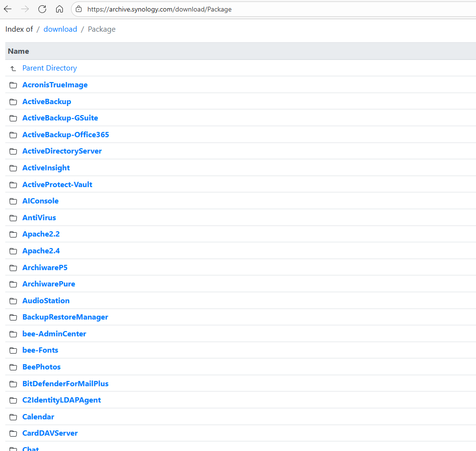Click the site lock icon in address bar
476x451 pixels.
[79, 9]
